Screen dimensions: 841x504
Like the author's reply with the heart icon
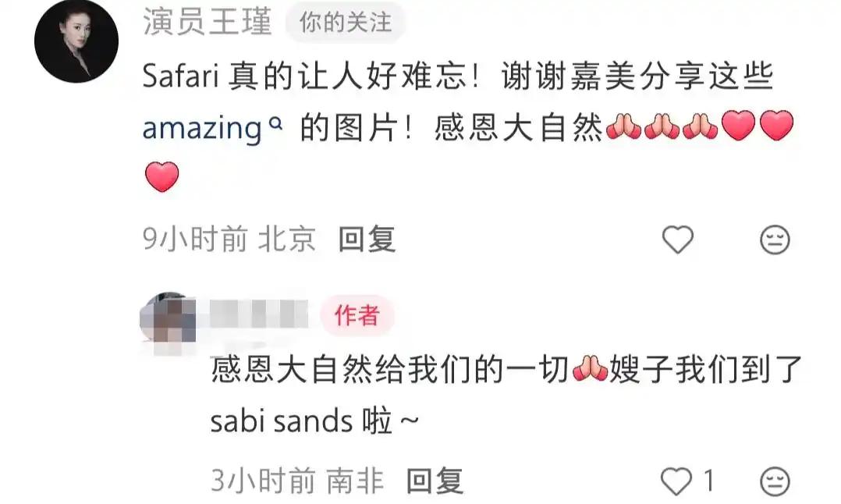click(x=676, y=481)
